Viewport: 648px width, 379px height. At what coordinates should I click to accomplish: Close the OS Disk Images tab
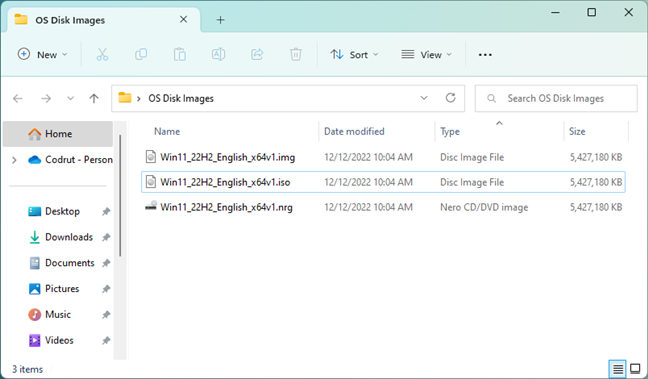[183, 19]
